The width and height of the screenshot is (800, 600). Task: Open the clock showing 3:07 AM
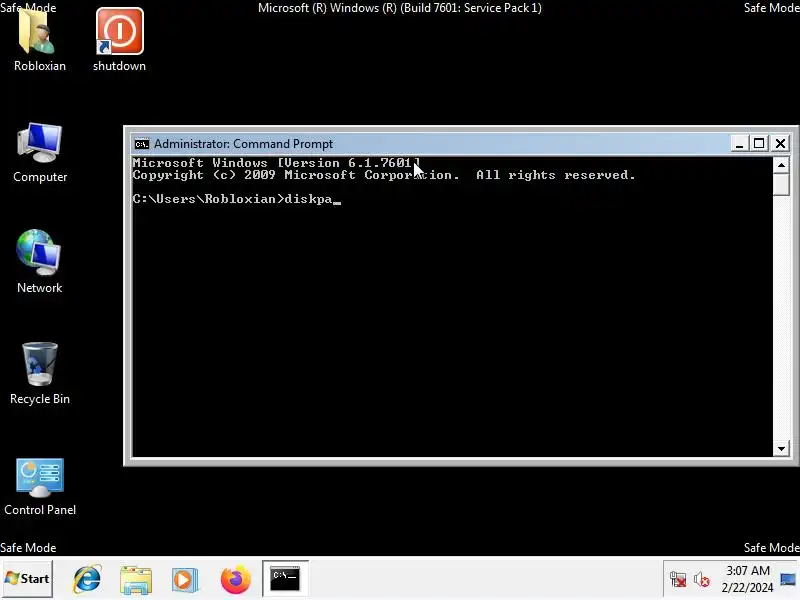747,570
